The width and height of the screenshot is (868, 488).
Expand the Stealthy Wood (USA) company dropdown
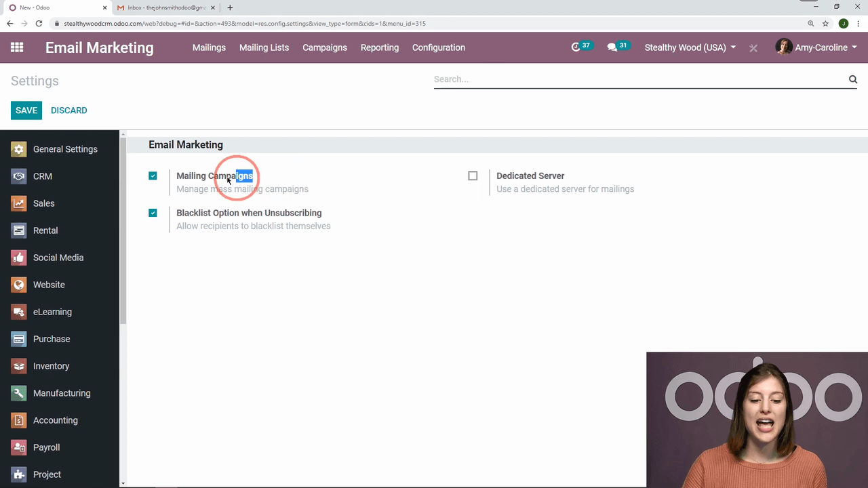(690, 47)
